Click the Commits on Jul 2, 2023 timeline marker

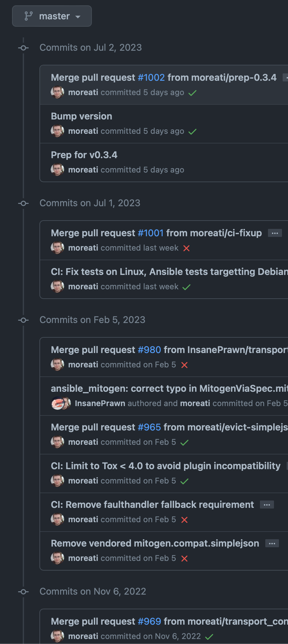click(x=23, y=48)
